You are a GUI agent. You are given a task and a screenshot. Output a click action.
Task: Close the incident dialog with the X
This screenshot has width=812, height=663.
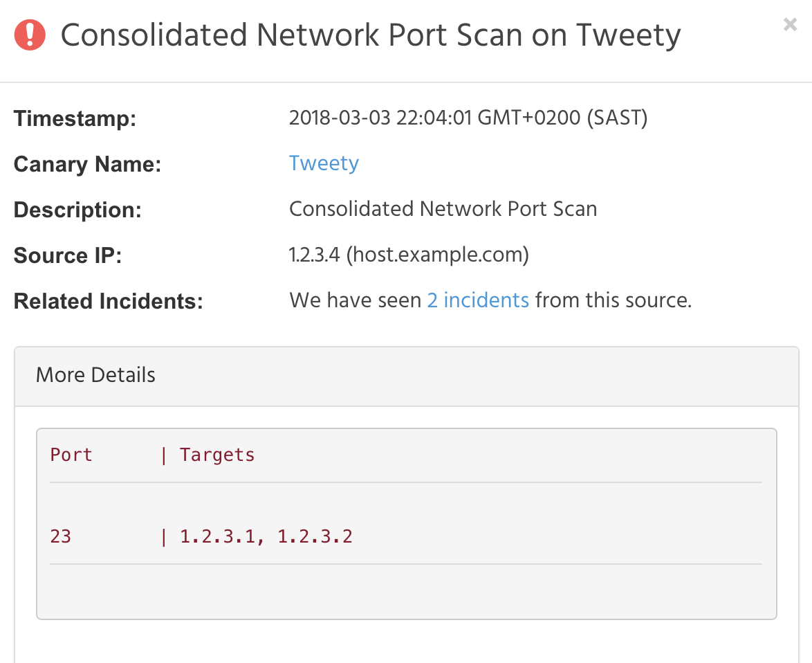790,25
